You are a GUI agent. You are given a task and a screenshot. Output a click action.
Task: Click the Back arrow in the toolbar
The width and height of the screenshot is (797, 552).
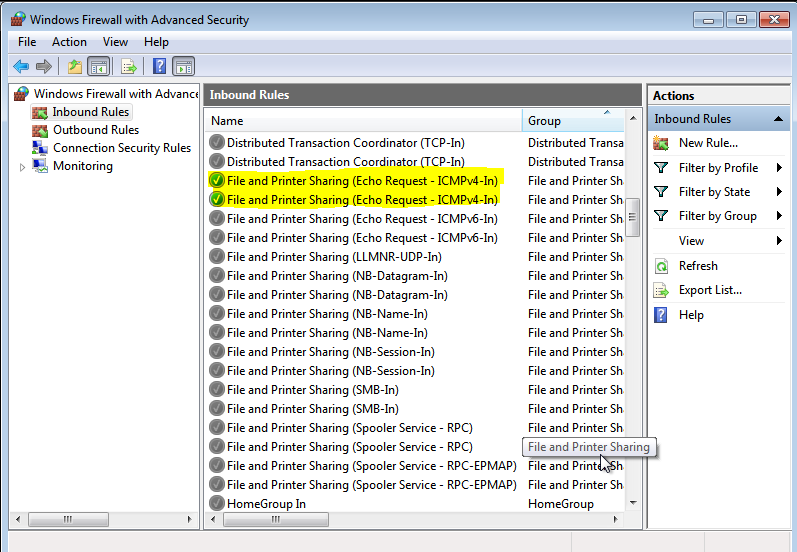[21, 66]
